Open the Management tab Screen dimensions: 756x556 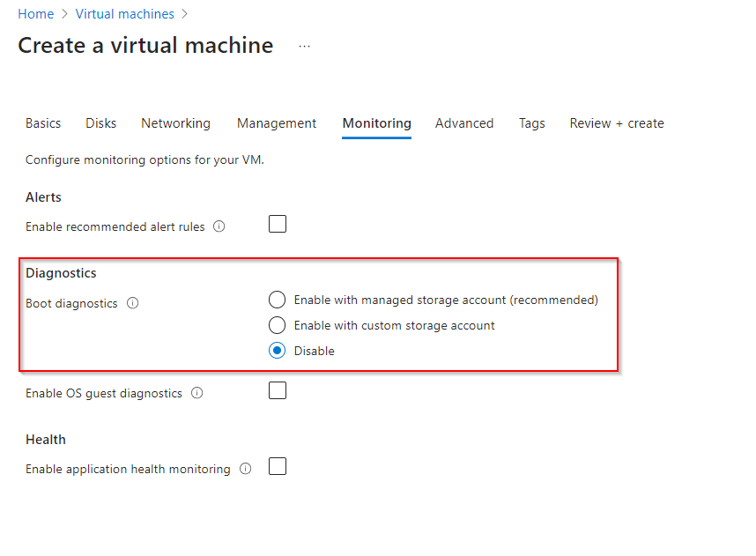click(277, 123)
